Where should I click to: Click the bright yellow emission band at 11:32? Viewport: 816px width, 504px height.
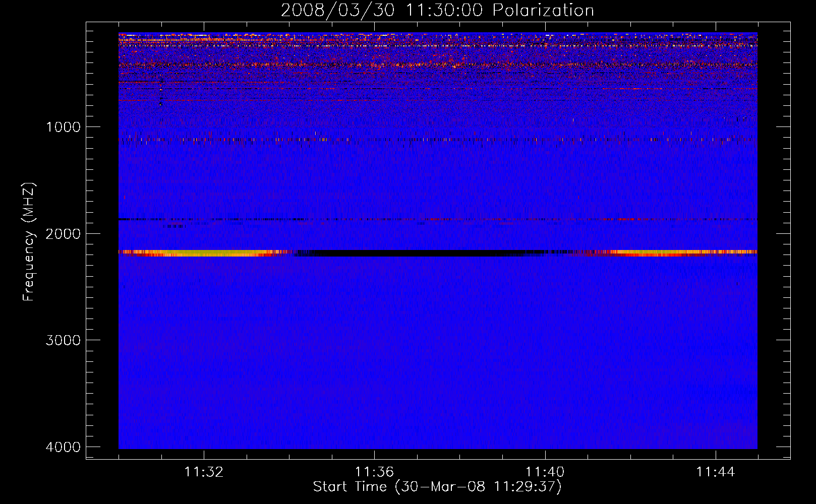click(x=204, y=253)
